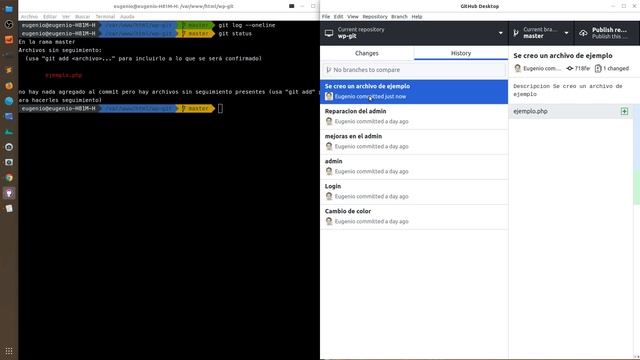Select the 'mejoras en el admin' commit
Screen dimensions: 640x360
(x=414, y=141)
